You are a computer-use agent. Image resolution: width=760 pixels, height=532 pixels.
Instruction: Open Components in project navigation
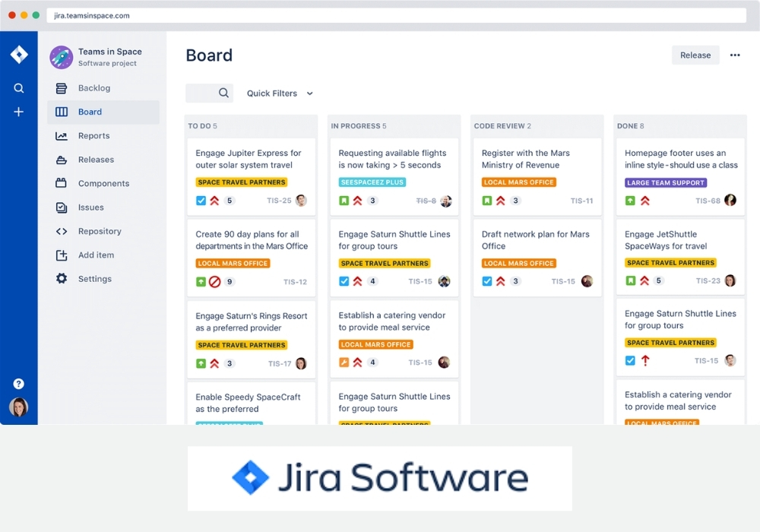[x=103, y=183]
